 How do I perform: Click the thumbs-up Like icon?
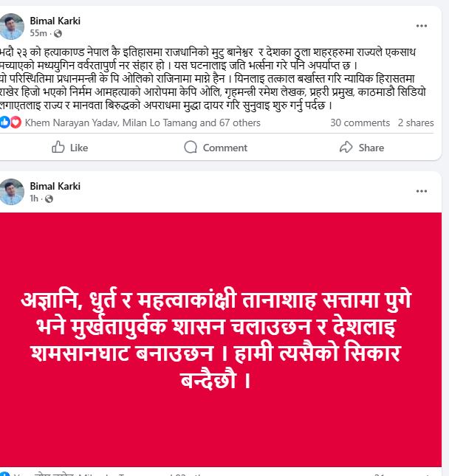(58, 148)
